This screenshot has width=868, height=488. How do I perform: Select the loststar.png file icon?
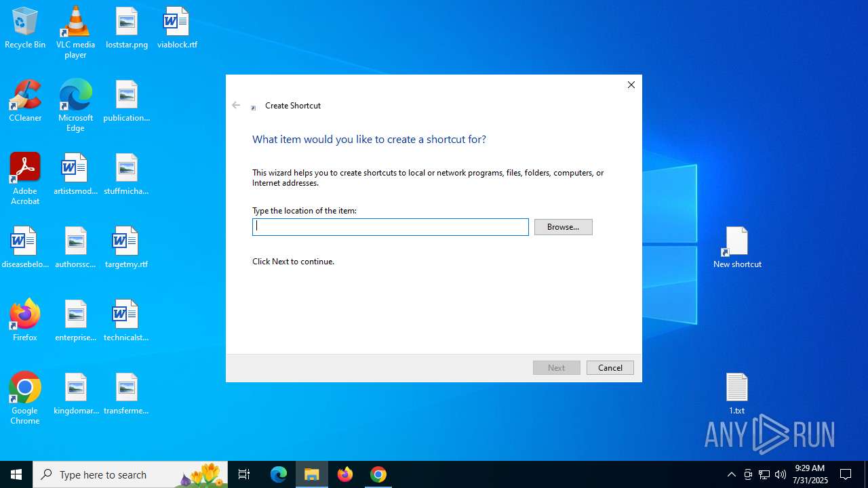127,28
